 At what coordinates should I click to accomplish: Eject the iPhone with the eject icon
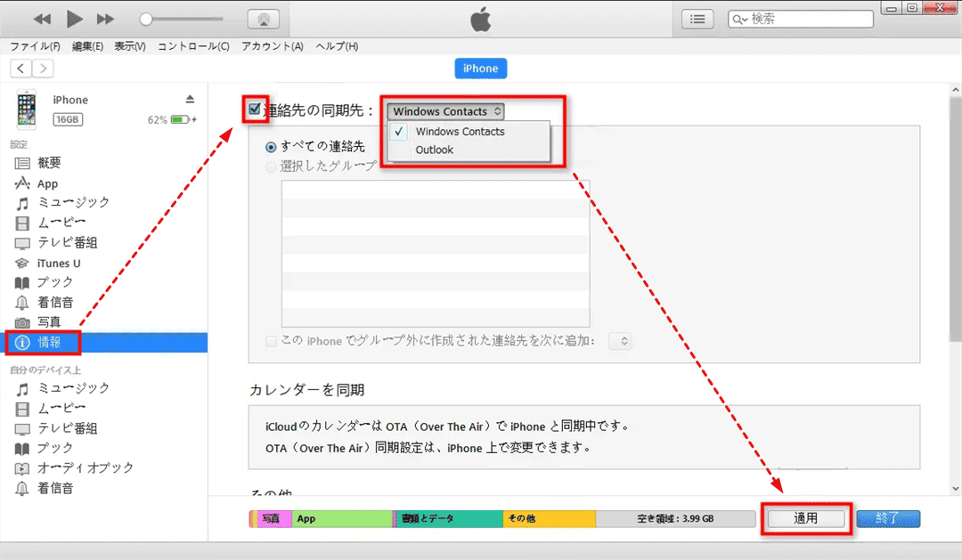(191, 100)
